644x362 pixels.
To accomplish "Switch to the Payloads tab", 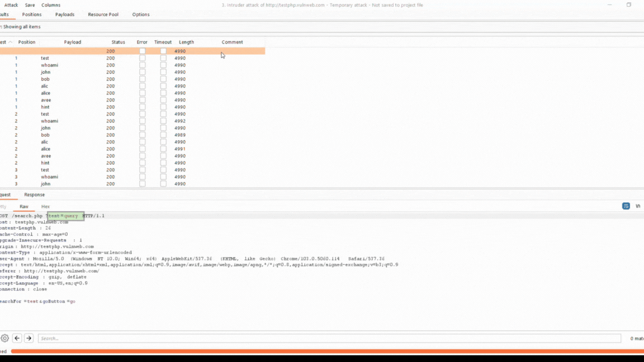I will point(65,15).
